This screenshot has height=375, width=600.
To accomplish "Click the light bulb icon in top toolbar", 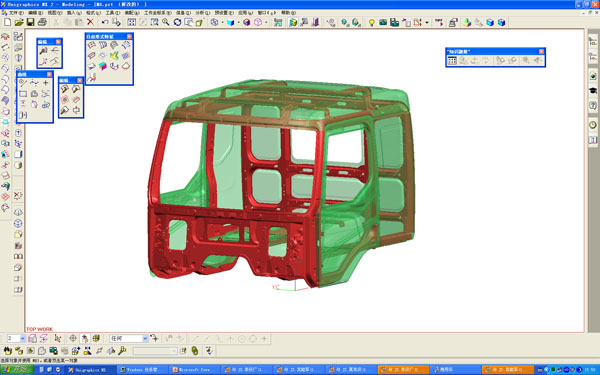I will click(x=371, y=23).
